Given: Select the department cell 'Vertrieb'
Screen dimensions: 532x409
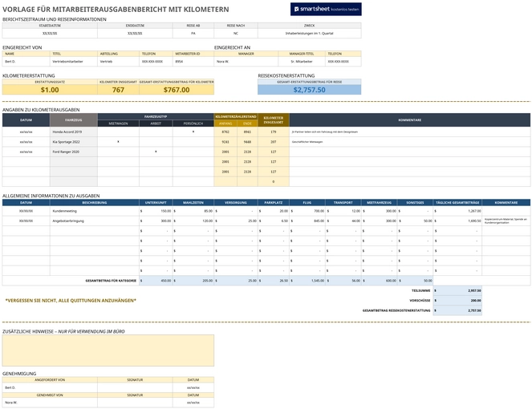Looking at the screenshot, I should [118, 62].
